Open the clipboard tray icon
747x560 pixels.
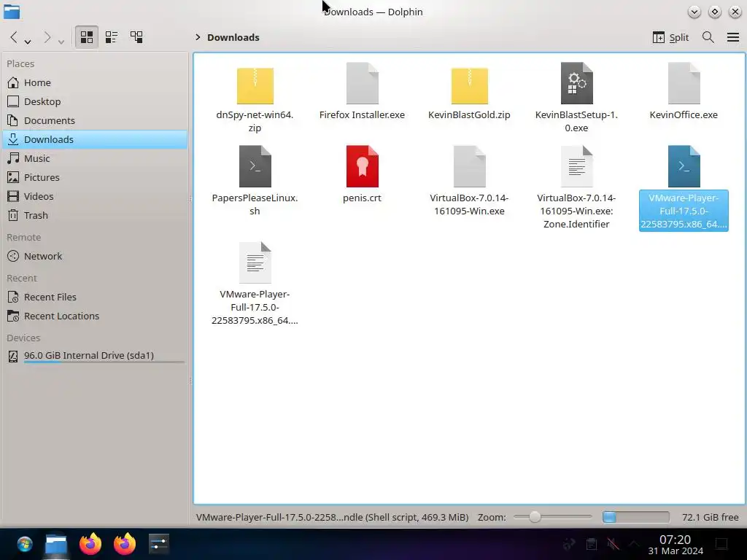click(591, 544)
